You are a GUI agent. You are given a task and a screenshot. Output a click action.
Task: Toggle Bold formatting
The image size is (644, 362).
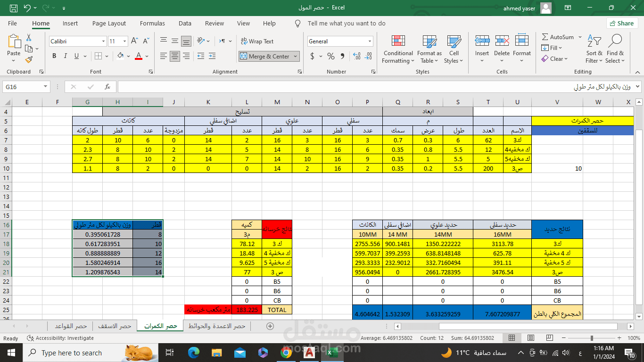(x=54, y=56)
